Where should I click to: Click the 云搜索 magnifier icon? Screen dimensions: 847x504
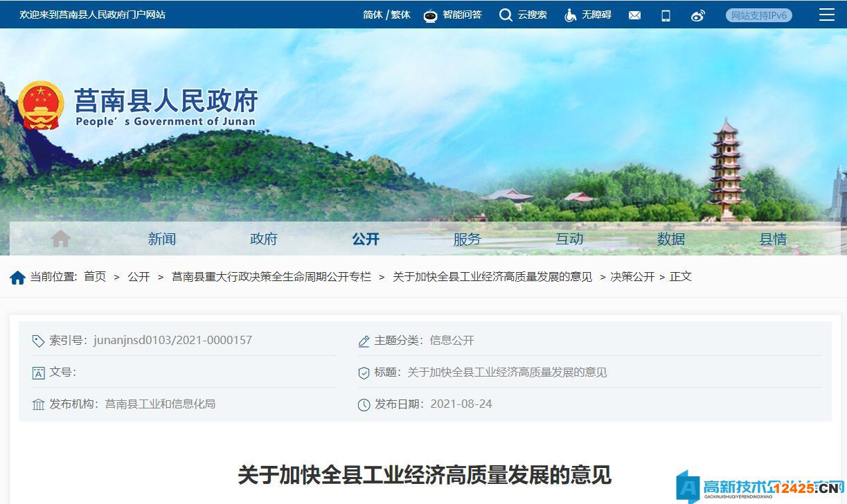(x=506, y=15)
